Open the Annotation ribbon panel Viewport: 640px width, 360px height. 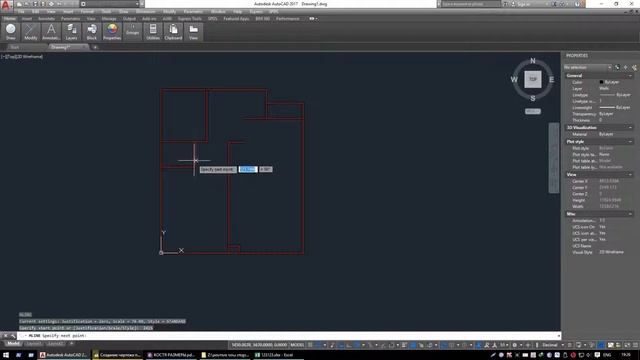point(51,32)
